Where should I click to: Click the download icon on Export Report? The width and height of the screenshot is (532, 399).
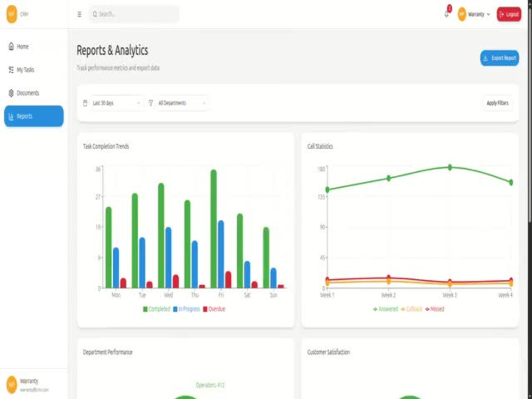point(486,58)
